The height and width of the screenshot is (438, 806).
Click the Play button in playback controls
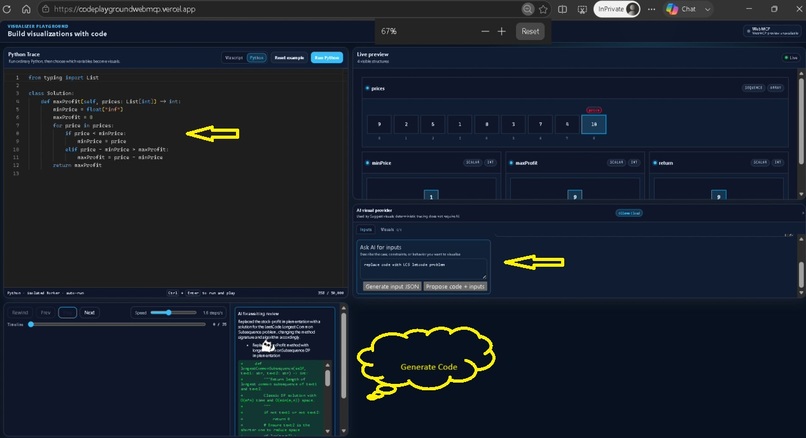click(67, 313)
